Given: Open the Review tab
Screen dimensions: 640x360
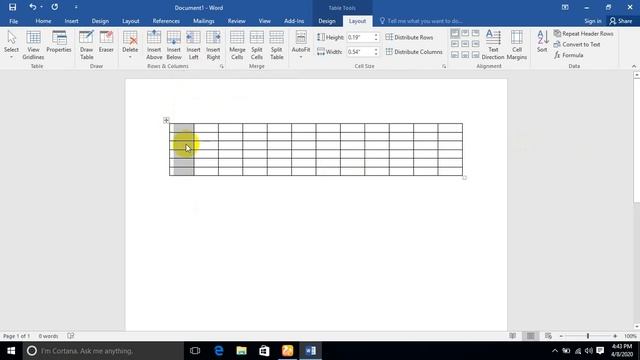Looking at the screenshot, I should pyautogui.click(x=237, y=21).
